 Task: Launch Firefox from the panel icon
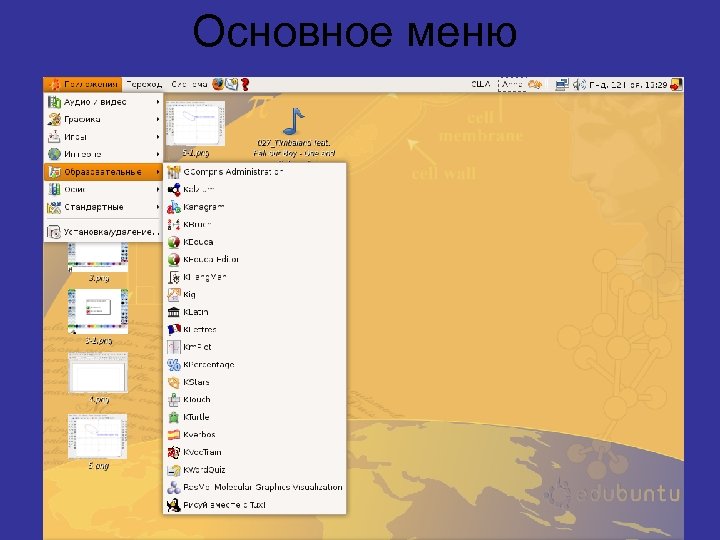tap(218, 84)
